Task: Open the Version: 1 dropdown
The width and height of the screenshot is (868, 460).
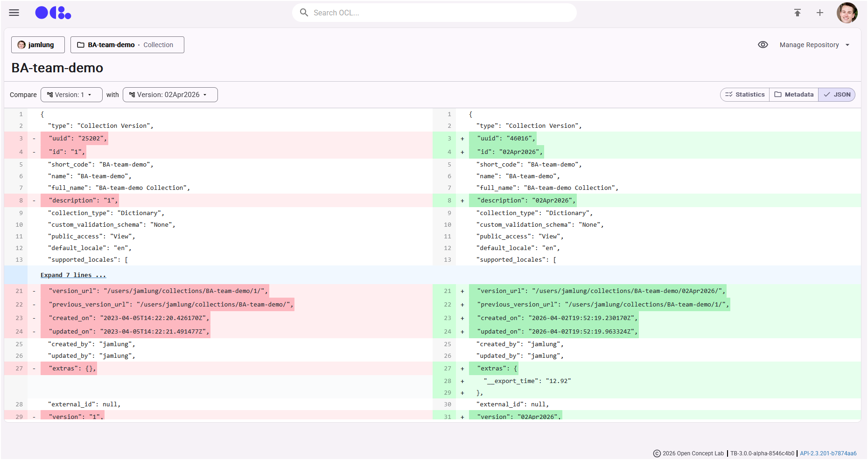Action: (71, 95)
